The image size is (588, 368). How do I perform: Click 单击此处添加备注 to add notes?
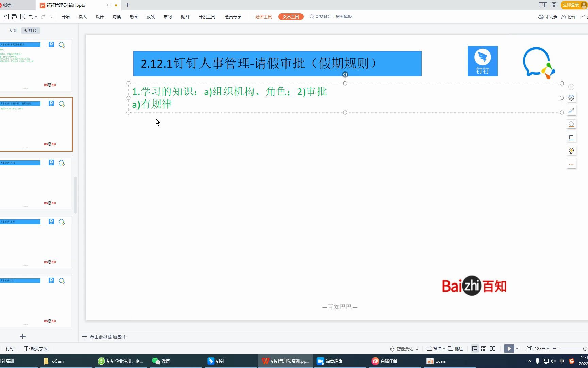(108, 337)
